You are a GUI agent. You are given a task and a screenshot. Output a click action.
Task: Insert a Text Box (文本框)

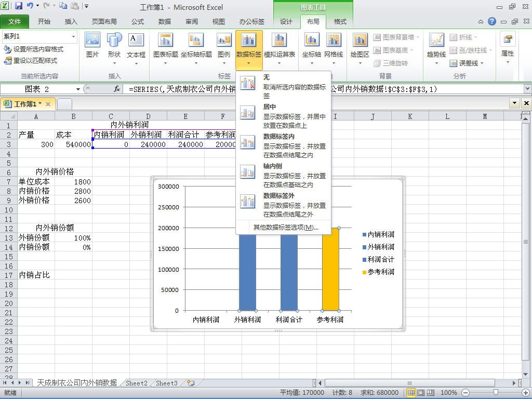point(136,47)
